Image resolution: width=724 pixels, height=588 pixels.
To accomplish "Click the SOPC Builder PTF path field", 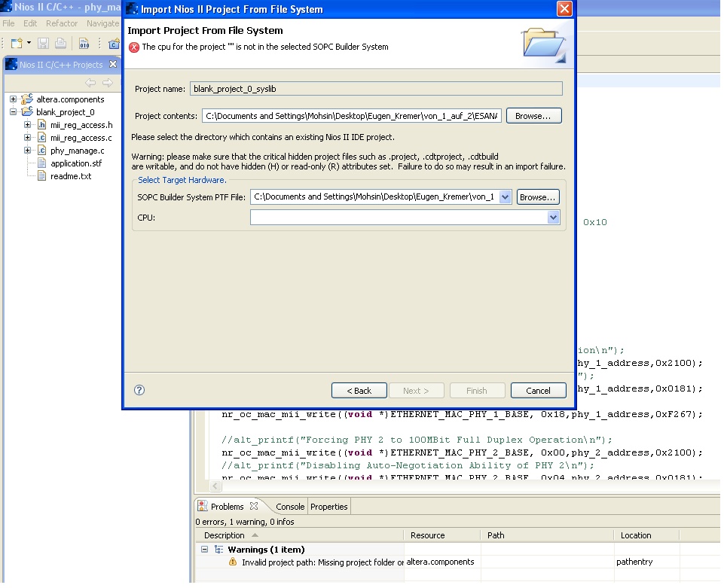I will coord(375,197).
